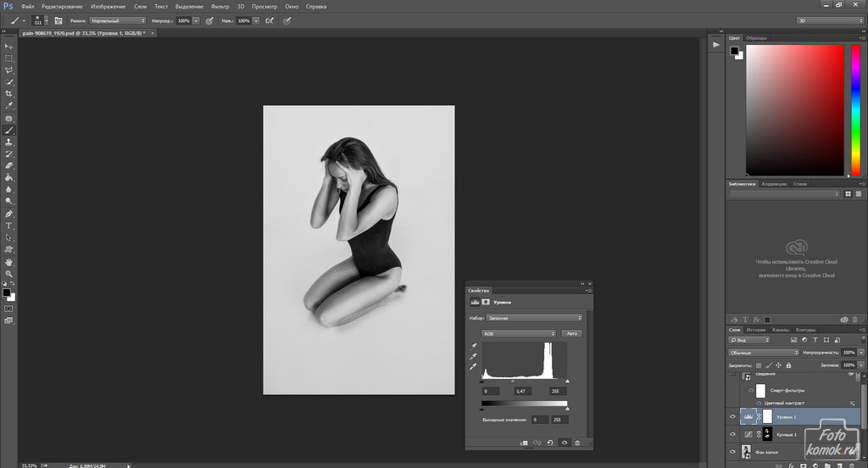
Task: Select the Zoom magnifier tool
Action: pyautogui.click(x=8, y=274)
